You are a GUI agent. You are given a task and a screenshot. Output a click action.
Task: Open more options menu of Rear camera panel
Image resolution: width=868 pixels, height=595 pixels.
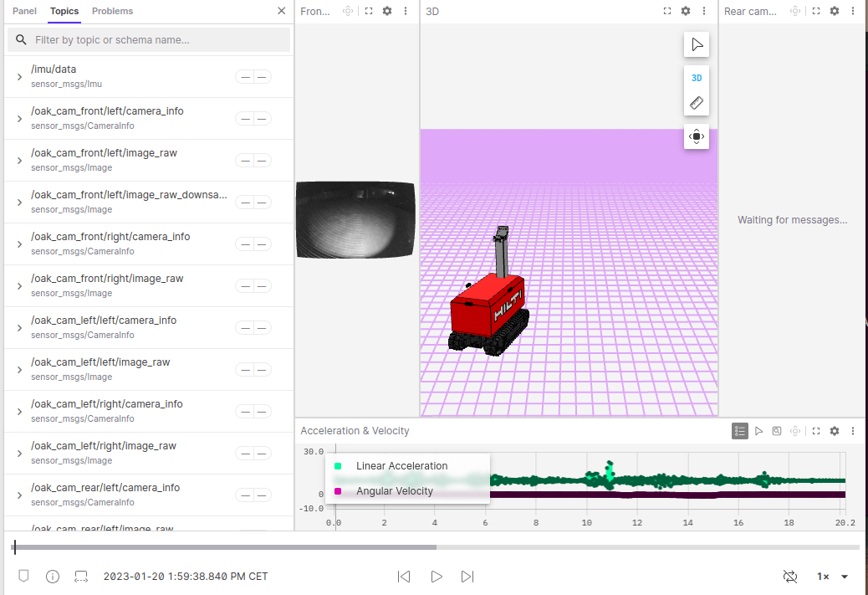pos(853,11)
